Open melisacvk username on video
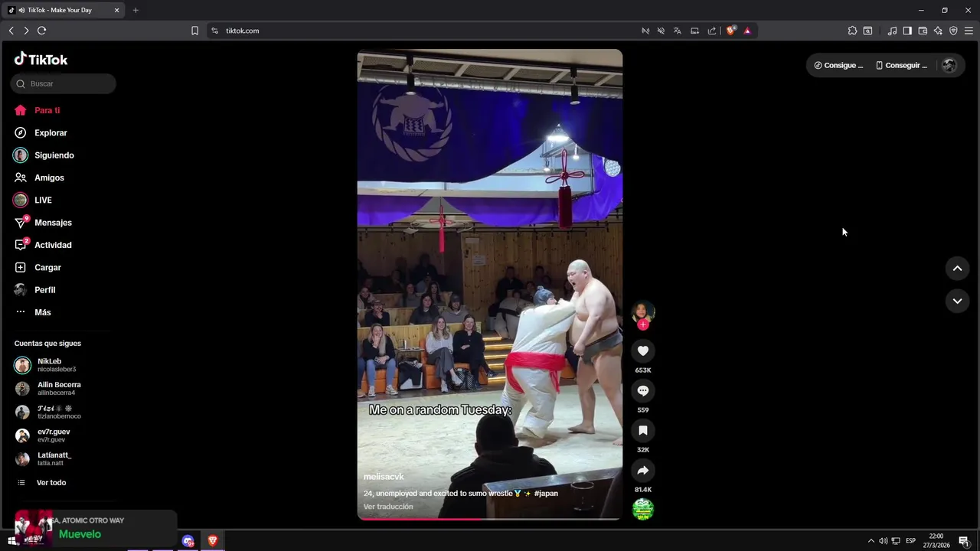The height and width of the screenshot is (551, 980). pos(384,477)
